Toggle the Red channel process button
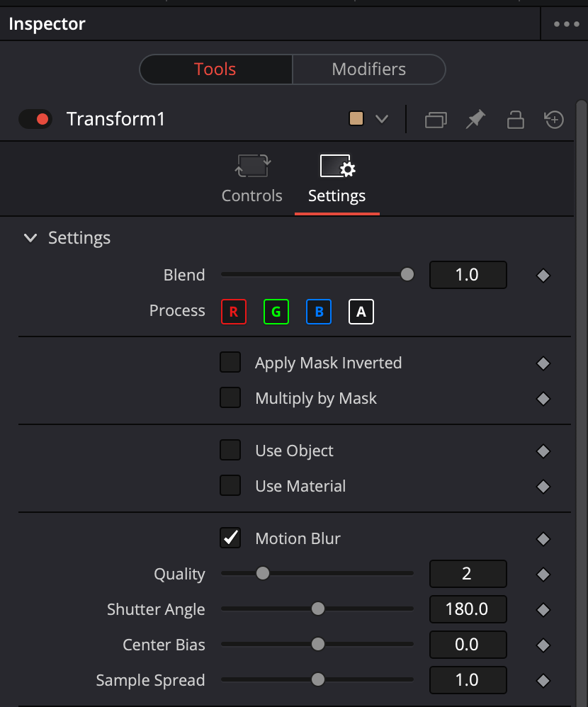588x707 pixels. (234, 312)
